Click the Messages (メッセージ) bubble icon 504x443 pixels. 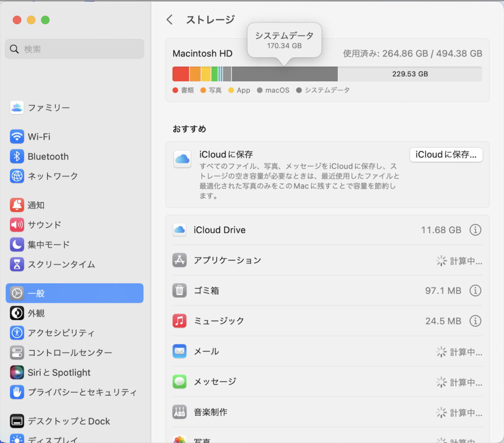[179, 382]
